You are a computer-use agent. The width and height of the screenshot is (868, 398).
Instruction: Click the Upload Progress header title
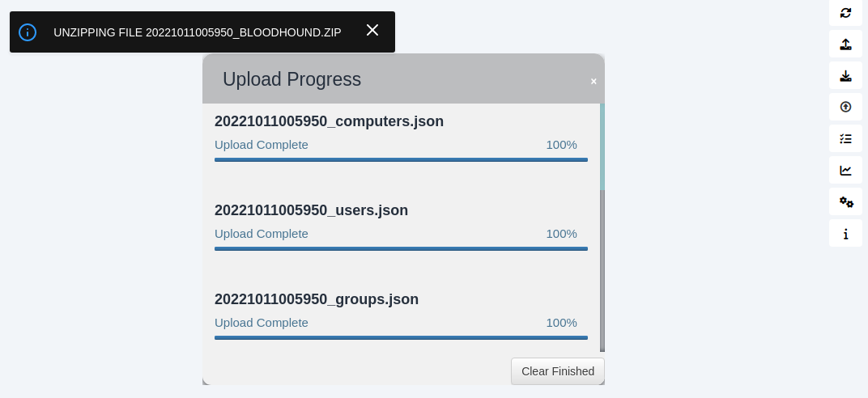coord(291,79)
